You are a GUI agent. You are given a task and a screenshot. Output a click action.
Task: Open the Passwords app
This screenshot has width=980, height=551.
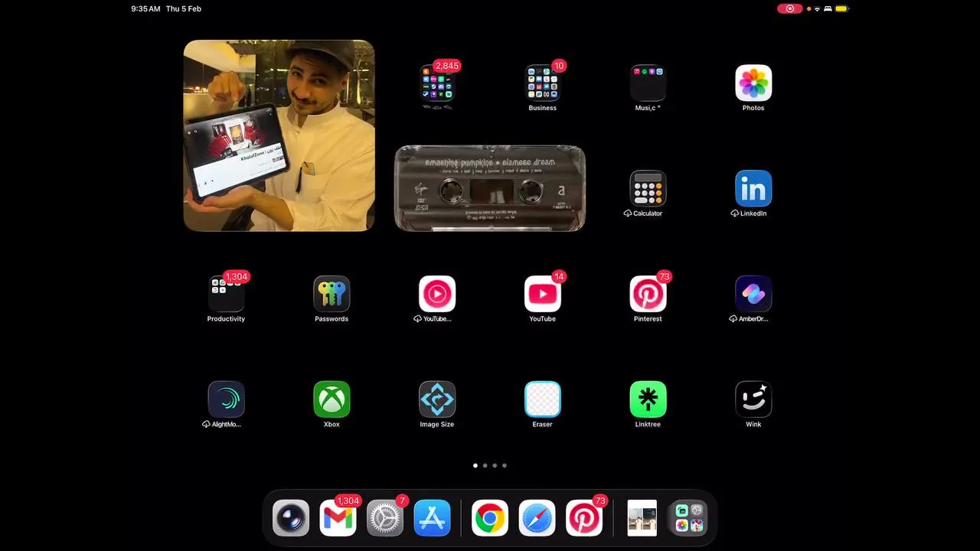(x=332, y=294)
